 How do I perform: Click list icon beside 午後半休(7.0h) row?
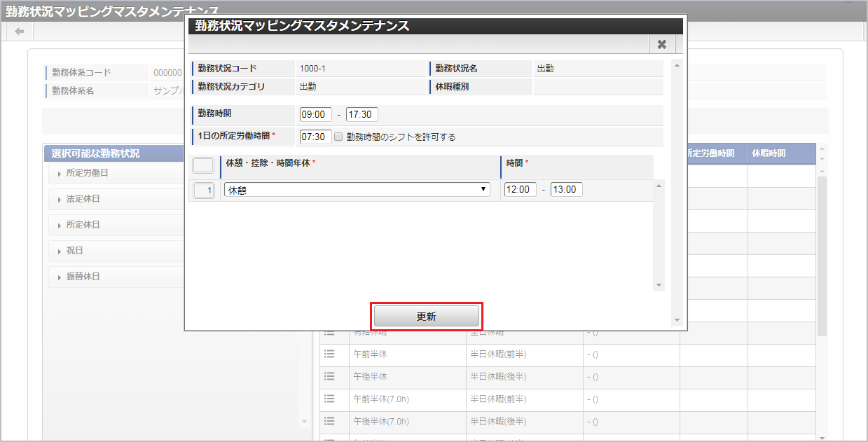pyautogui.click(x=330, y=421)
